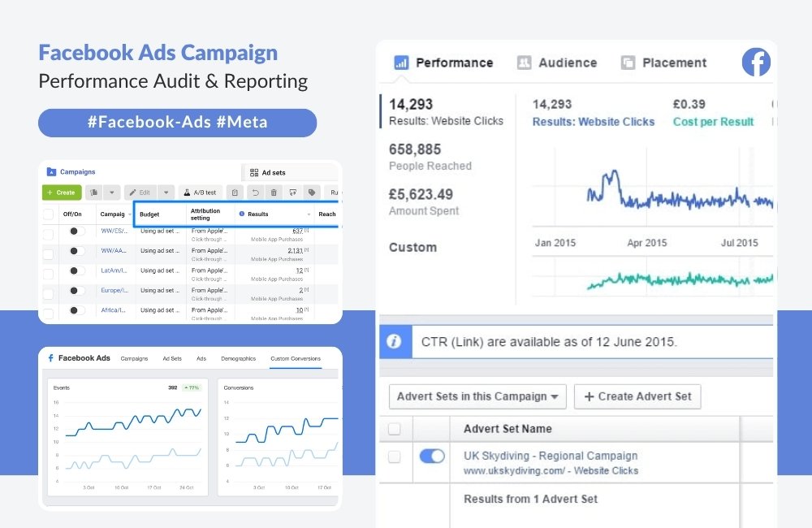Toggle the WW/AA campaign switch
The width and height of the screenshot is (812, 528).
[76, 251]
